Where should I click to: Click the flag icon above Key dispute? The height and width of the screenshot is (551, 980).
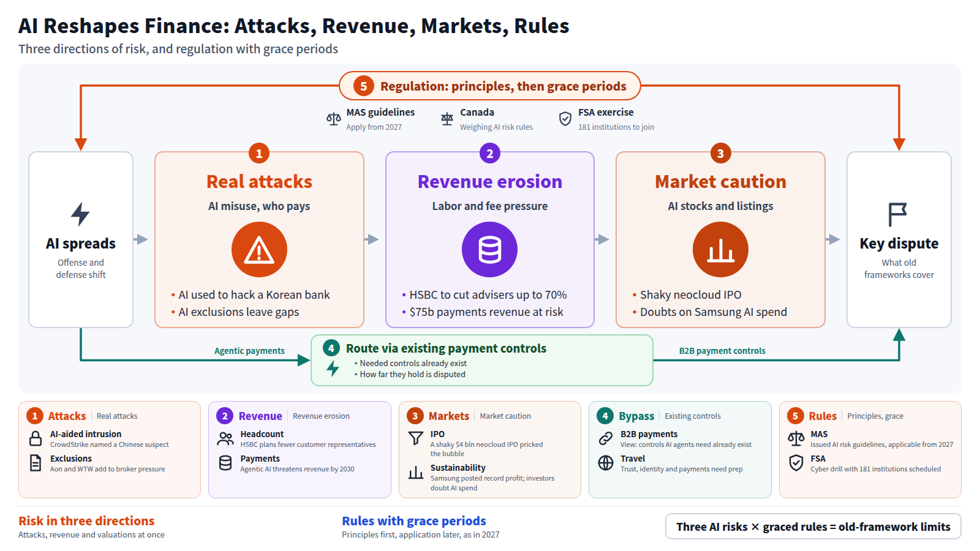898,215
